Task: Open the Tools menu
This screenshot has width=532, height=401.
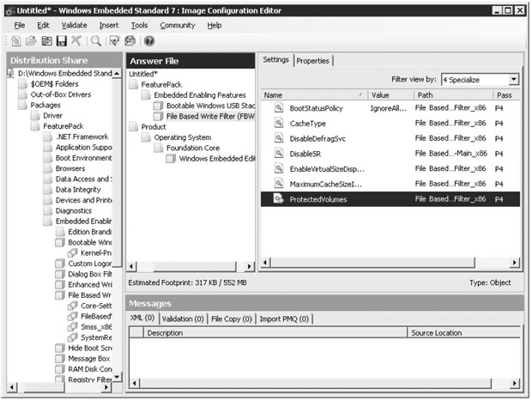Action: pos(140,26)
